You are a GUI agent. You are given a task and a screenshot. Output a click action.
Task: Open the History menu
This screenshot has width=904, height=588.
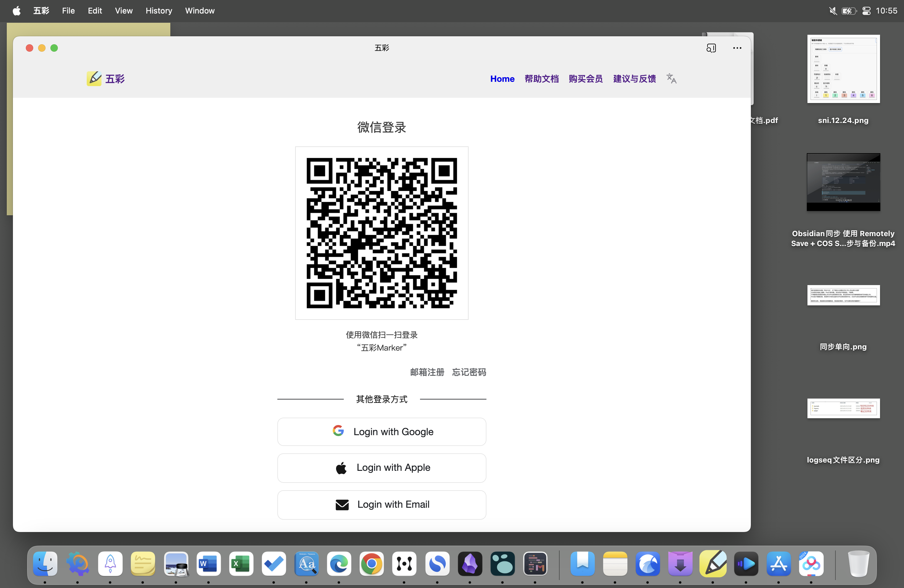pos(159,11)
